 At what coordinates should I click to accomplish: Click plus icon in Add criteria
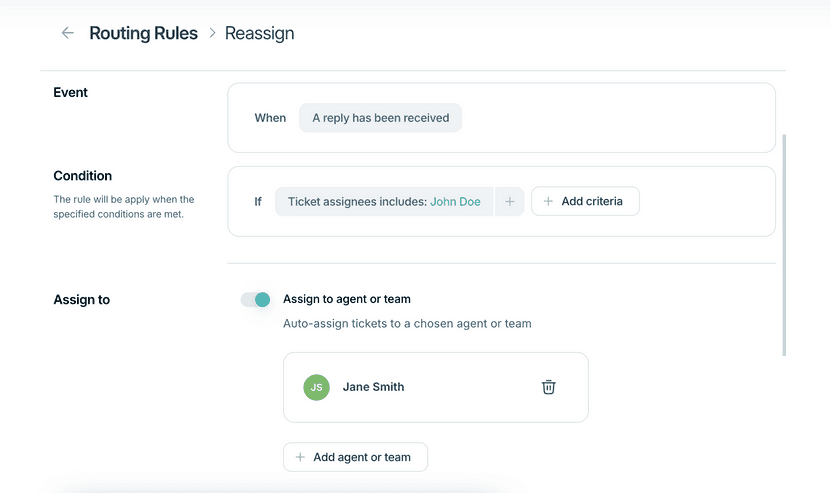coord(548,201)
